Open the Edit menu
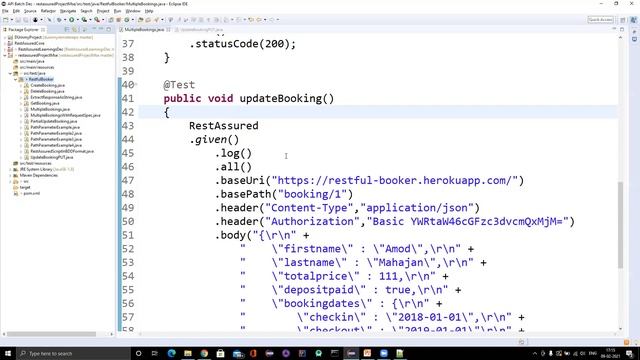 [x=16, y=11]
